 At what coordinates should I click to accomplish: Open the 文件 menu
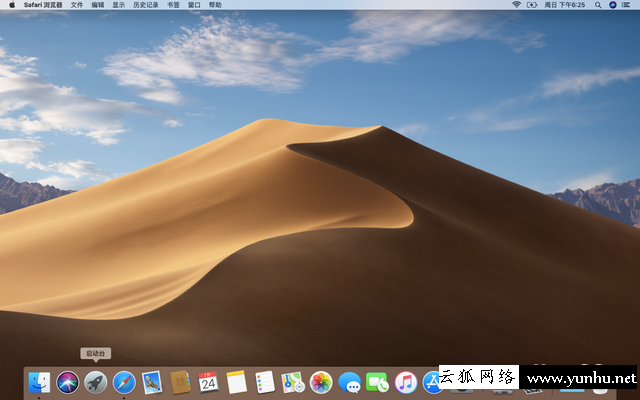77,5
